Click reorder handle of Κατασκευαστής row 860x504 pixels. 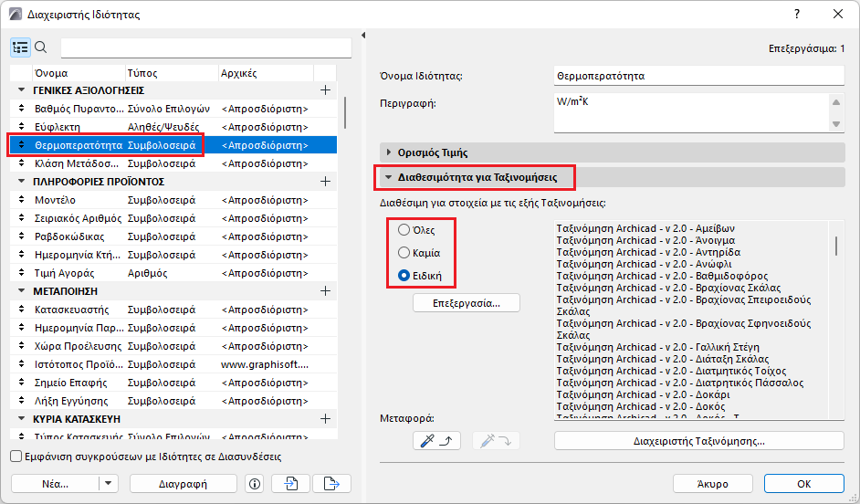[x=21, y=310]
